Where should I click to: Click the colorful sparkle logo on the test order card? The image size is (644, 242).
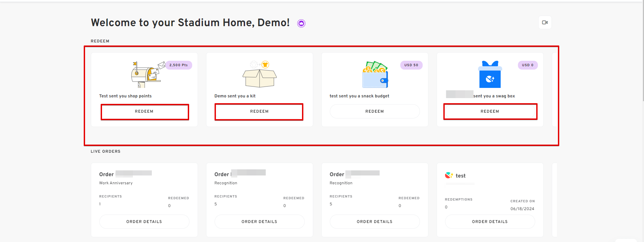point(448,175)
